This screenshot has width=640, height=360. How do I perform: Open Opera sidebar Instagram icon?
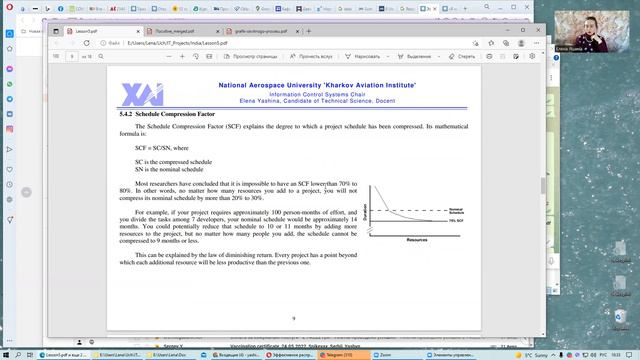point(10,129)
